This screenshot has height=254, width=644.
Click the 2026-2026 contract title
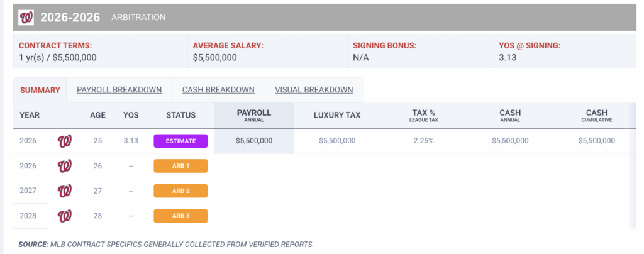pos(70,18)
